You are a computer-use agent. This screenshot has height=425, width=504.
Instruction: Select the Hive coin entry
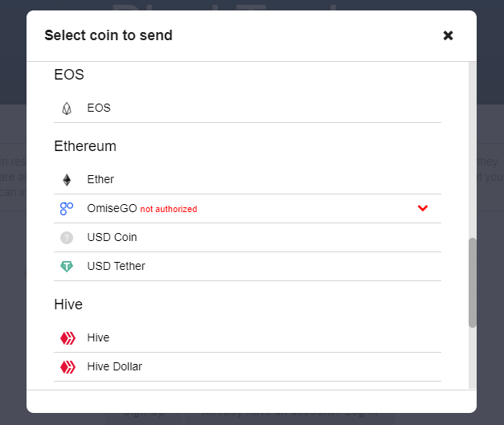click(x=248, y=338)
